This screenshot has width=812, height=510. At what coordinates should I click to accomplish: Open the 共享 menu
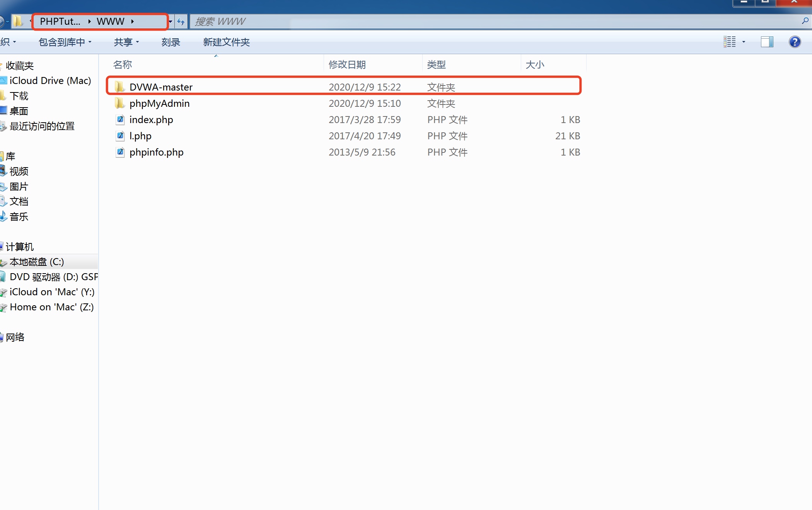(x=126, y=42)
